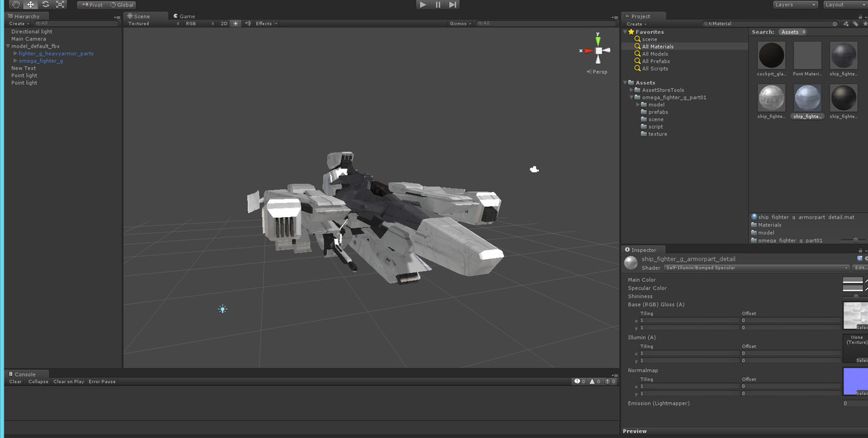Select the Move tool
Image resolution: width=868 pixels, height=438 pixels.
tap(30, 4)
